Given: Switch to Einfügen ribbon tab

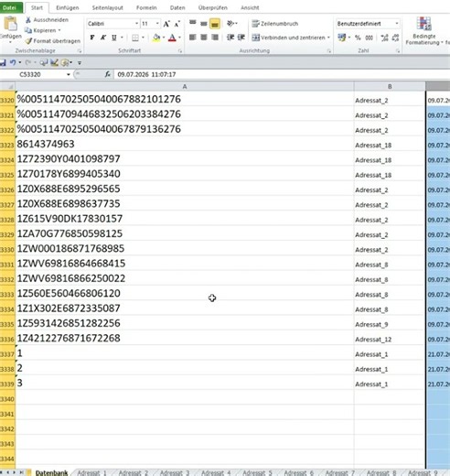Looking at the screenshot, I should (x=68, y=8).
